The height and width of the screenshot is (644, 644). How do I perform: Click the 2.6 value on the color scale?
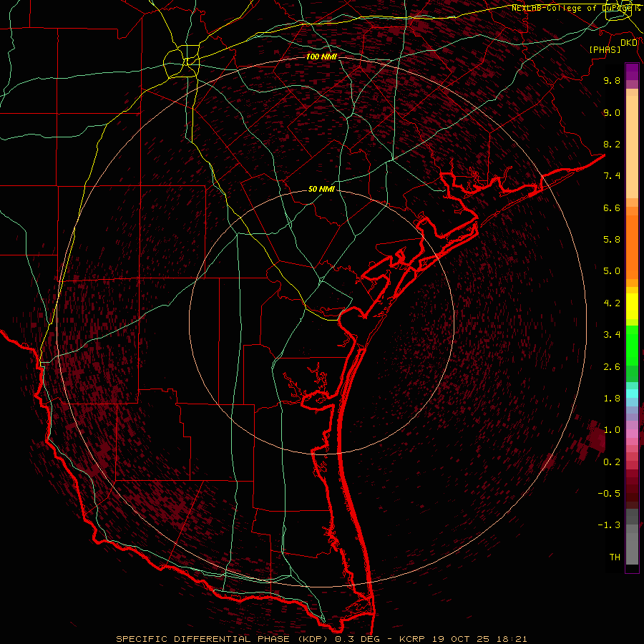click(612, 367)
